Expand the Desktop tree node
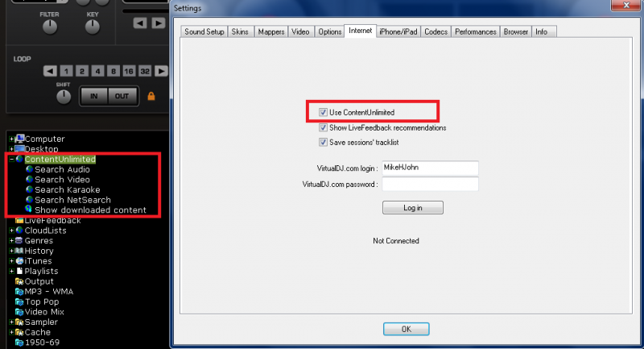This screenshot has height=349, width=644. (11, 149)
